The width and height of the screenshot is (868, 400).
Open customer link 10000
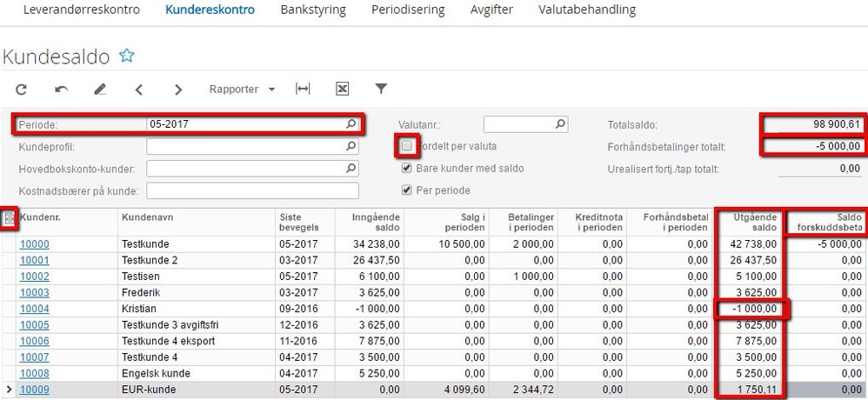[34, 244]
